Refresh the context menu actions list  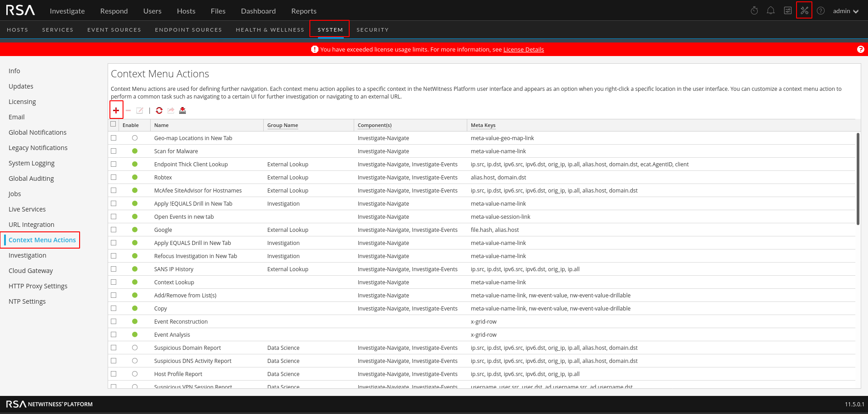point(159,110)
